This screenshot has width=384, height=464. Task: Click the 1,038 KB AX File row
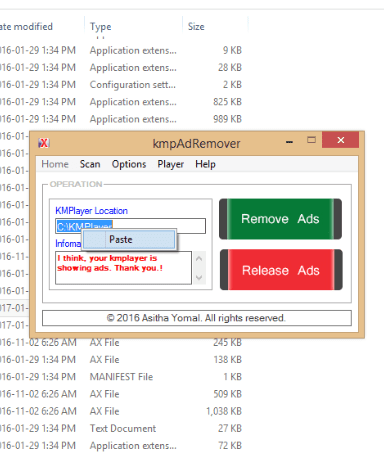[121, 411]
